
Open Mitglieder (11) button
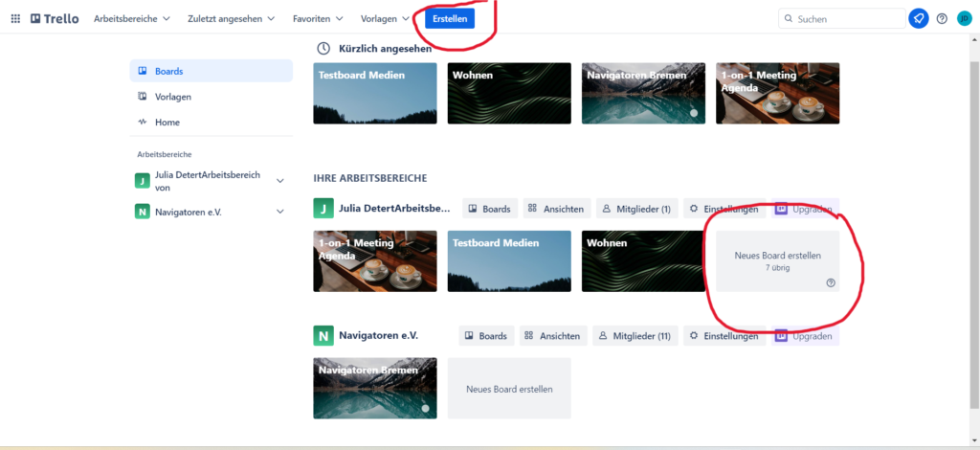tap(635, 336)
